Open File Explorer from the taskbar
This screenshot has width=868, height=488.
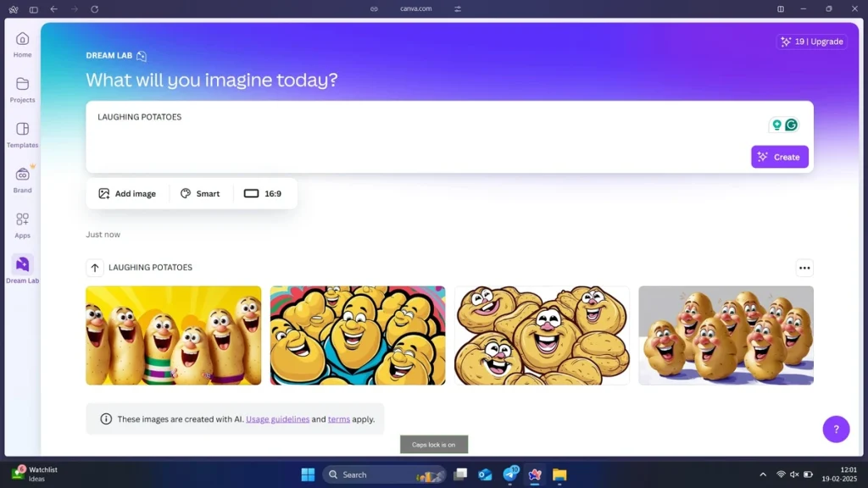tap(559, 474)
